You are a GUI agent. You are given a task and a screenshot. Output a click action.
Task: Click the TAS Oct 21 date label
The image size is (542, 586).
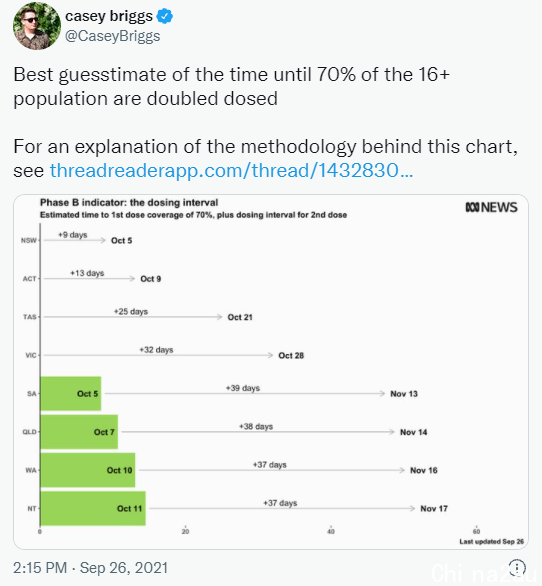240,317
